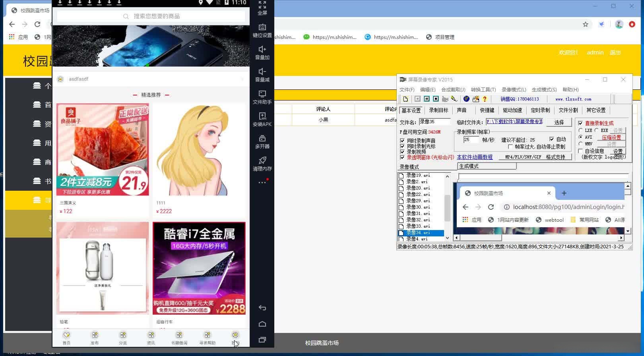
Task: Open the 编辑(E) menu in recorder
Action: click(428, 89)
